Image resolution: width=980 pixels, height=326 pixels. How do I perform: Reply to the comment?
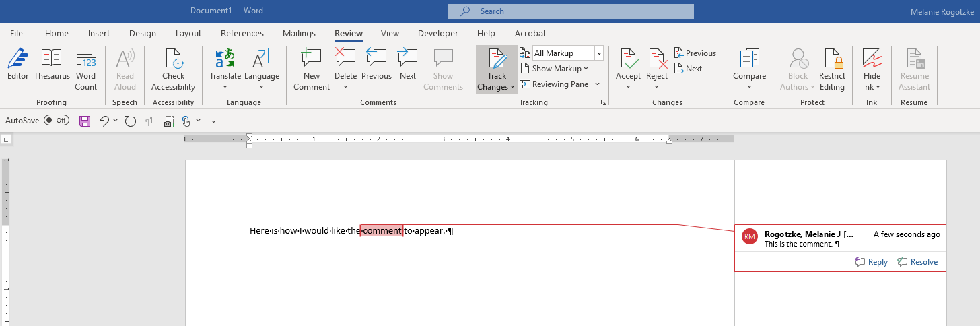871,262
